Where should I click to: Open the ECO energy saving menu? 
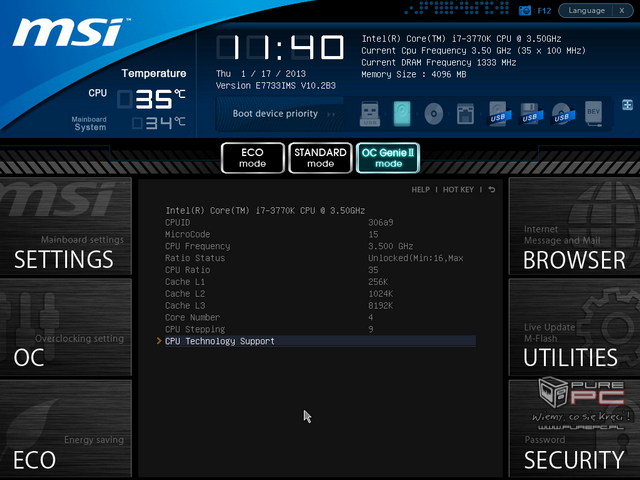tap(66, 429)
